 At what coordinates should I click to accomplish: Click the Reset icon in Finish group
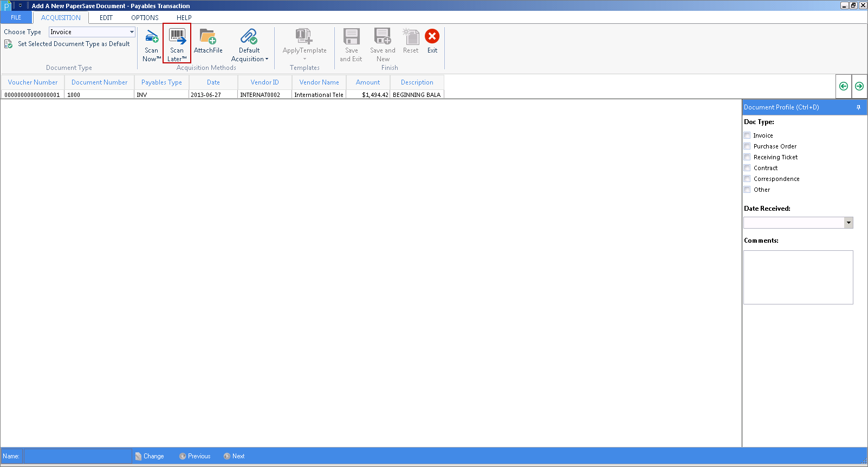(x=411, y=37)
